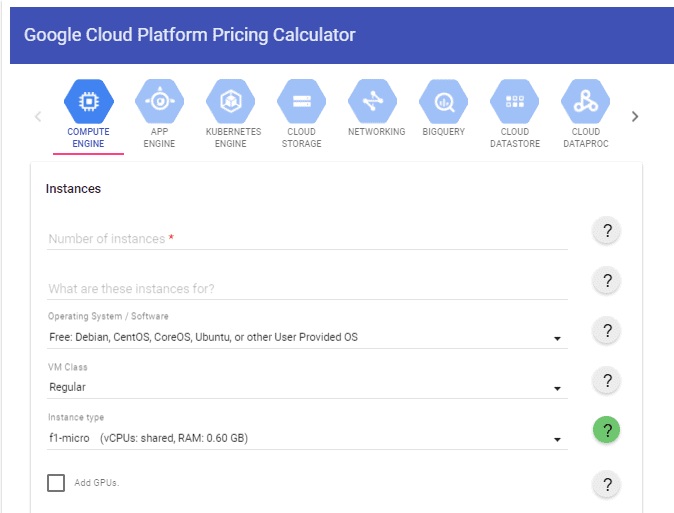Focus the 'What are these instances for?' field
Screen dimensions: 674x513
pyautogui.click(x=307, y=289)
